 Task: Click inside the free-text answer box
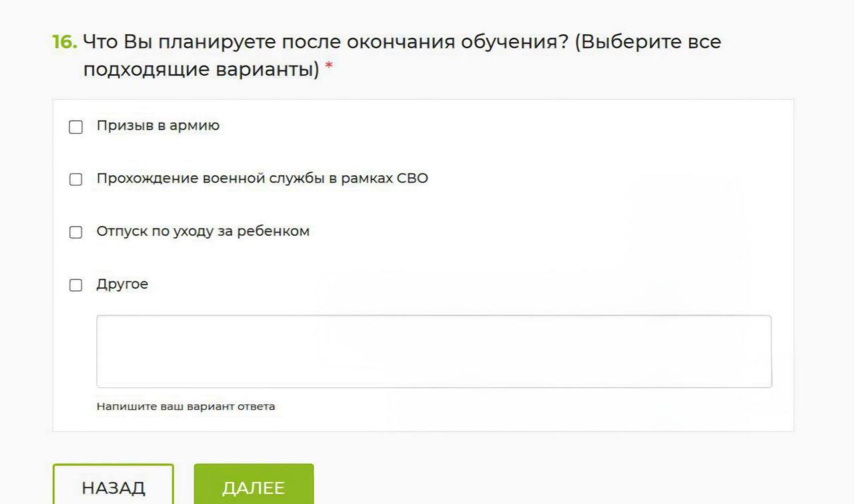click(x=434, y=350)
